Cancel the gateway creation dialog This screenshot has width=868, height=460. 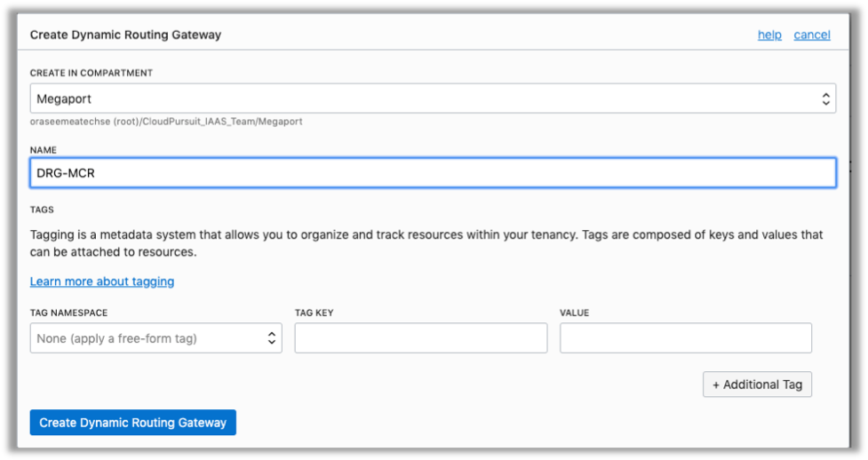point(812,35)
